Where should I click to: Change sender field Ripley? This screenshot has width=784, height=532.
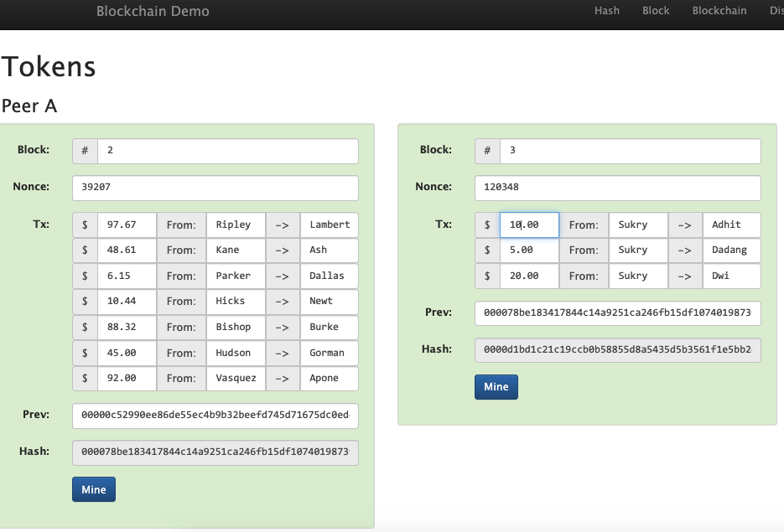236,225
